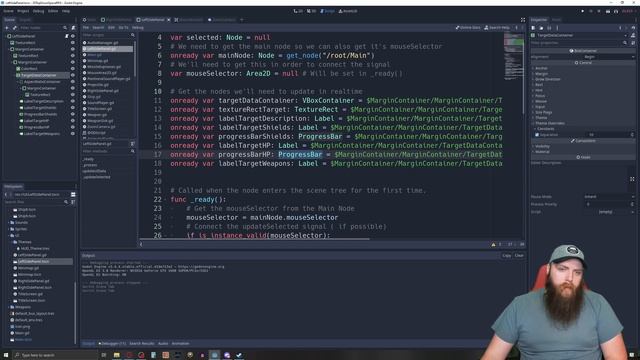The height and width of the screenshot is (360, 640).
Task: Toggle visibility of ProgressBarHP node
Action: pyautogui.click(x=73, y=127)
